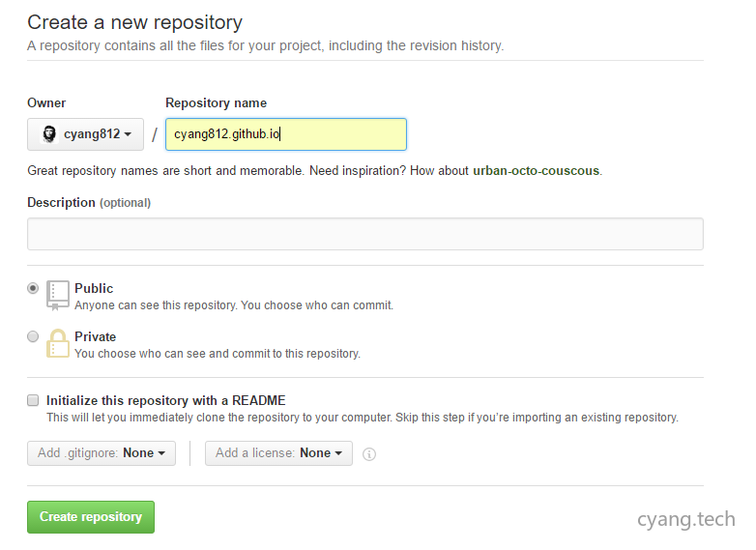Screen dimensions: 756x550
Task: Click the Public repository book icon
Action: tap(58, 295)
